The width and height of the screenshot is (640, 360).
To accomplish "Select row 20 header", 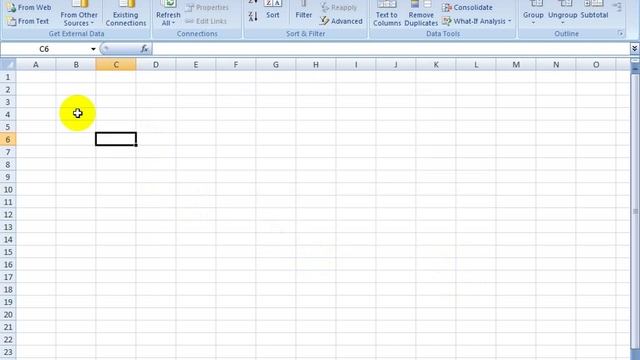I will point(8,315).
